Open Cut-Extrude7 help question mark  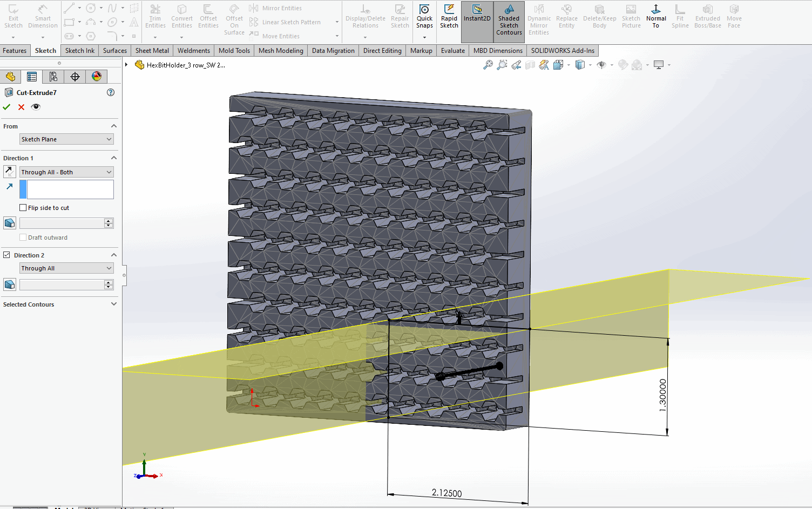[x=111, y=92]
